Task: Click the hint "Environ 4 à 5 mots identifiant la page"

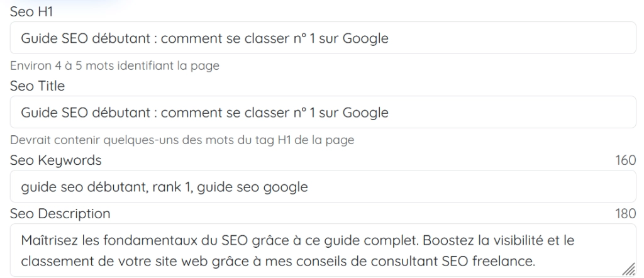Action: coord(114,66)
